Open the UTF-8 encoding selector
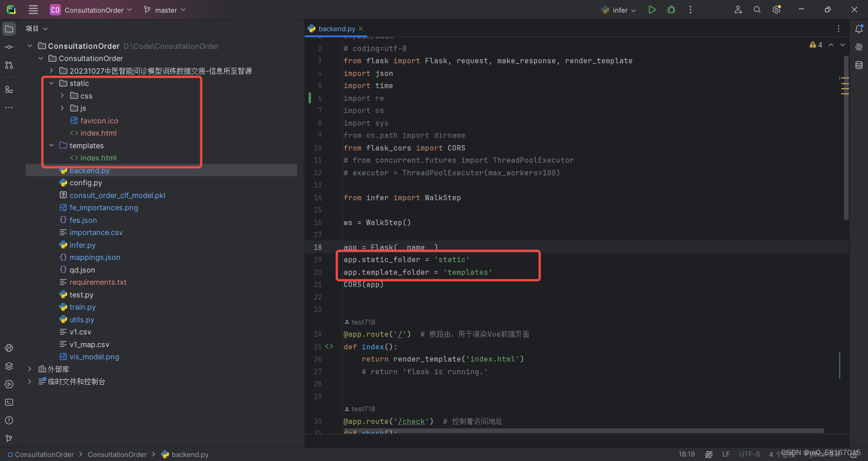 pos(750,454)
